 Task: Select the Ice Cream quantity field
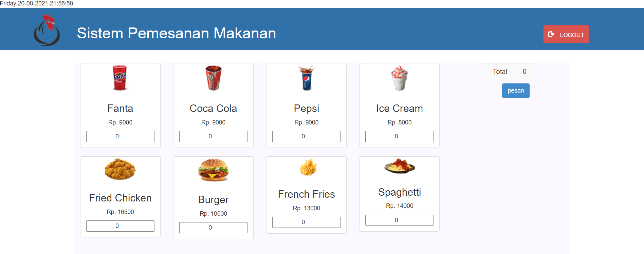point(399,136)
